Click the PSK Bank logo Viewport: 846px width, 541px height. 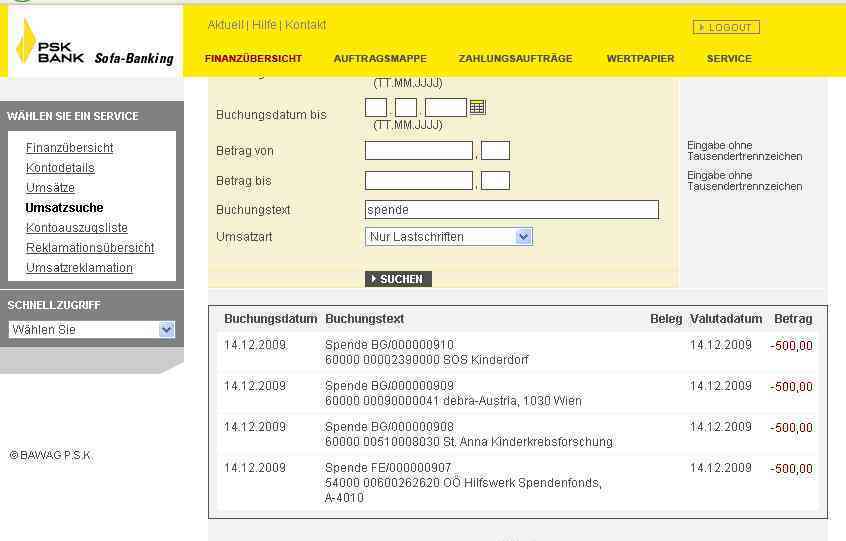click(94, 44)
